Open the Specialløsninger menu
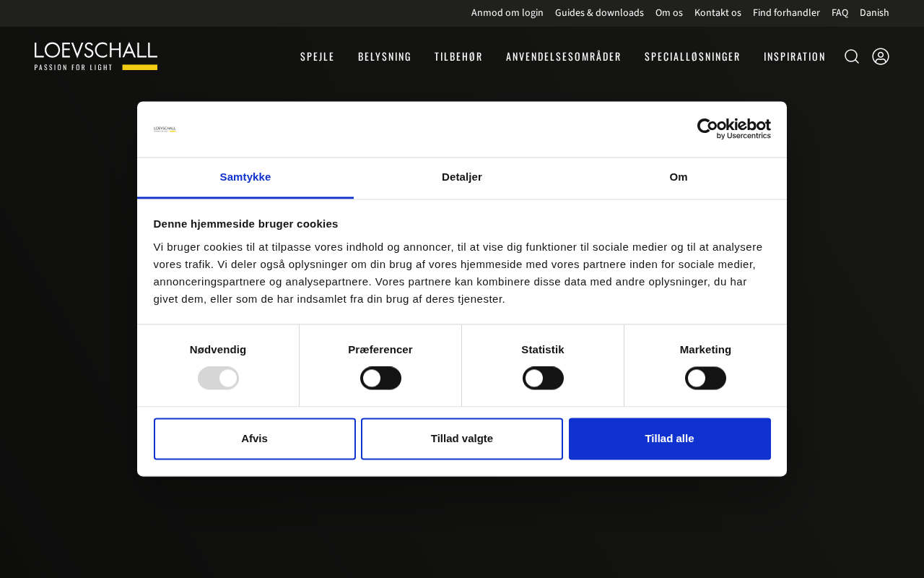This screenshot has width=924, height=578. pyautogui.click(x=692, y=56)
